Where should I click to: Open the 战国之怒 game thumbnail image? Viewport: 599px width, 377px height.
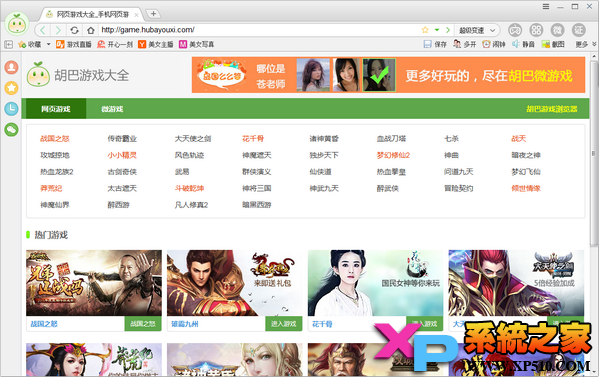94,283
